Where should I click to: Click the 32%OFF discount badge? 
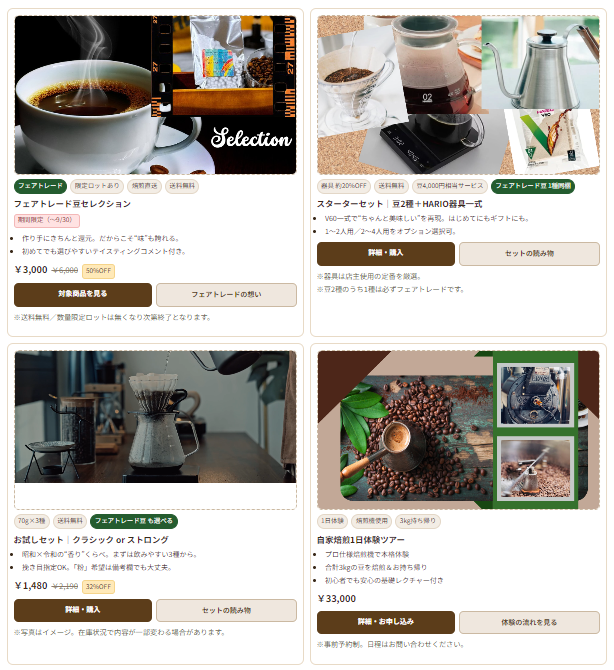click(98, 586)
